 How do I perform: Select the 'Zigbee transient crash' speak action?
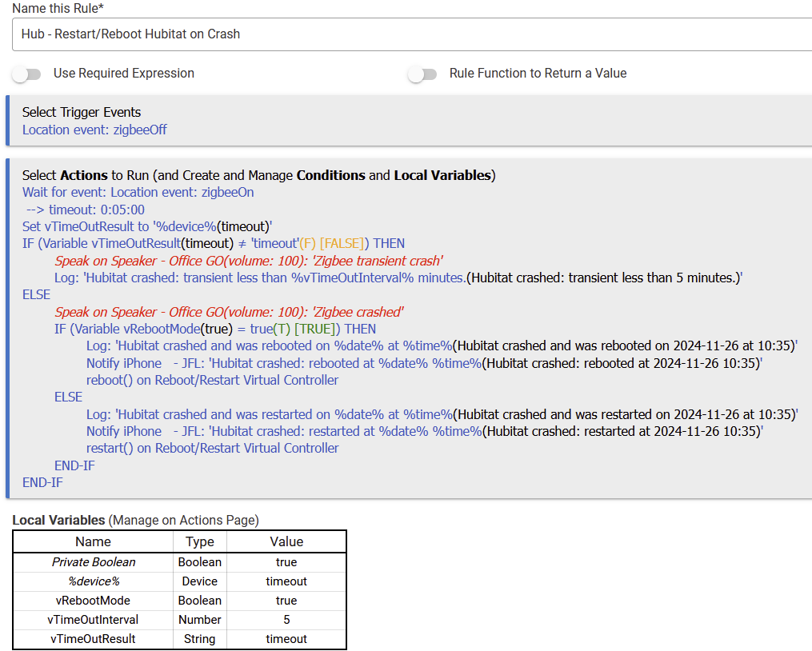click(249, 261)
